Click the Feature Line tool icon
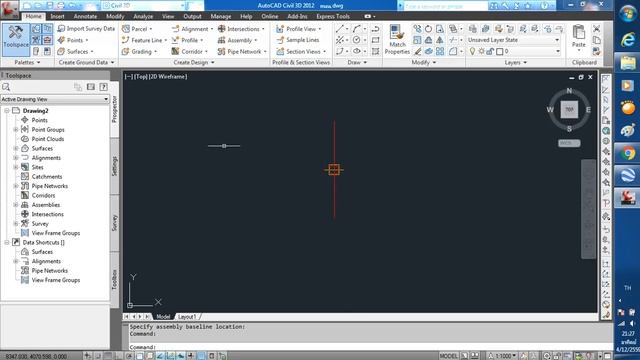Screen dimensions: 640x360 click(126, 40)
